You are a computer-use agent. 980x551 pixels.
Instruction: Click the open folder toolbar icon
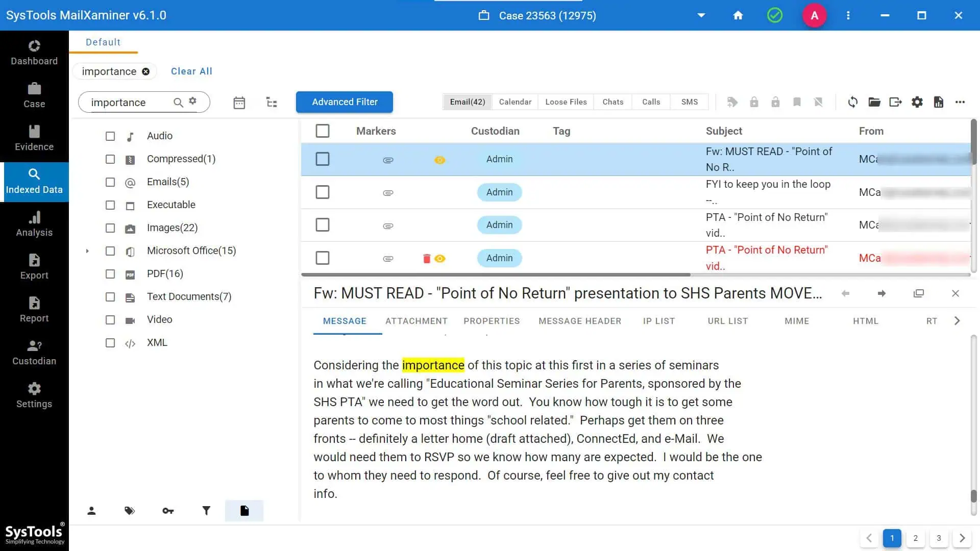tap(874, 102)
